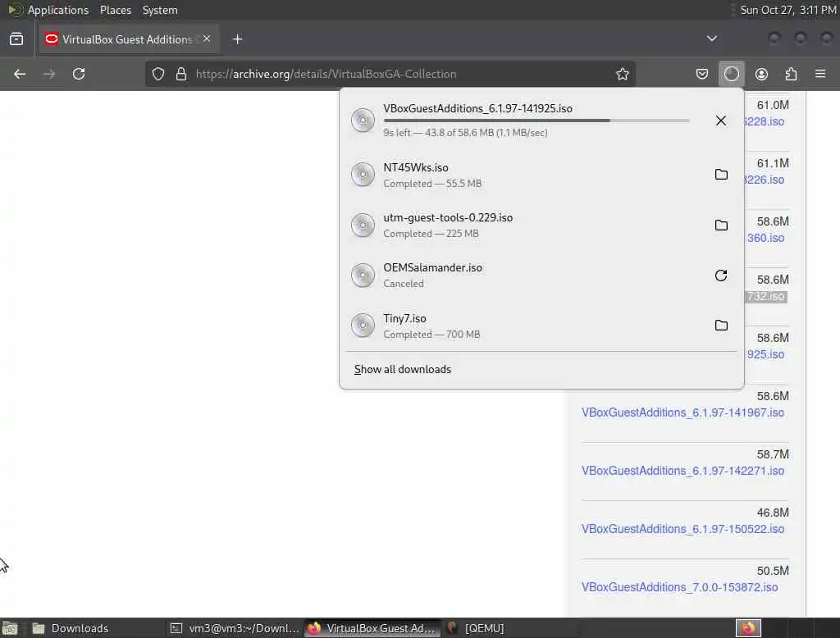This screenshot has height=638, width=840.
Task: Open the Places menu
Action: click(116, 10)
